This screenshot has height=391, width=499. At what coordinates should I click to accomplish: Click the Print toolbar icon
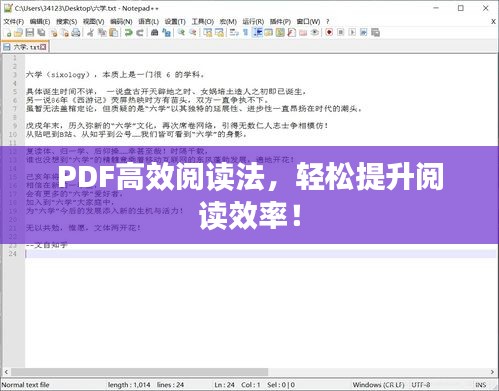[x=76, y=33]
